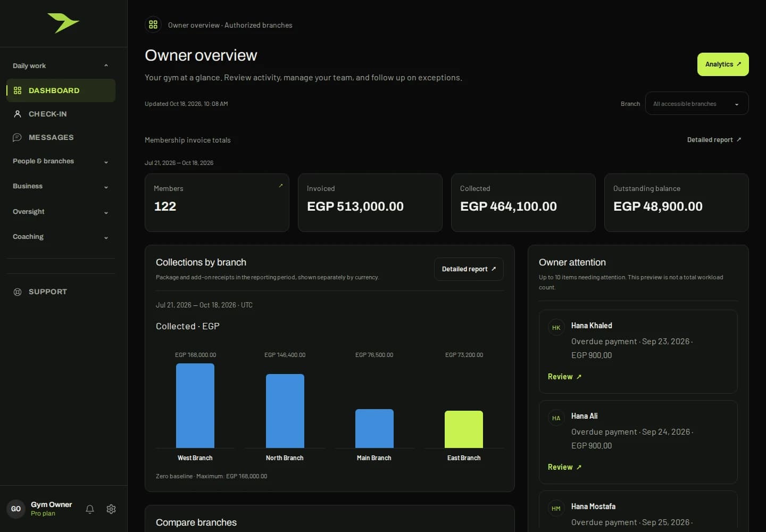Open notifications bell icon

(x=90, y=509)
